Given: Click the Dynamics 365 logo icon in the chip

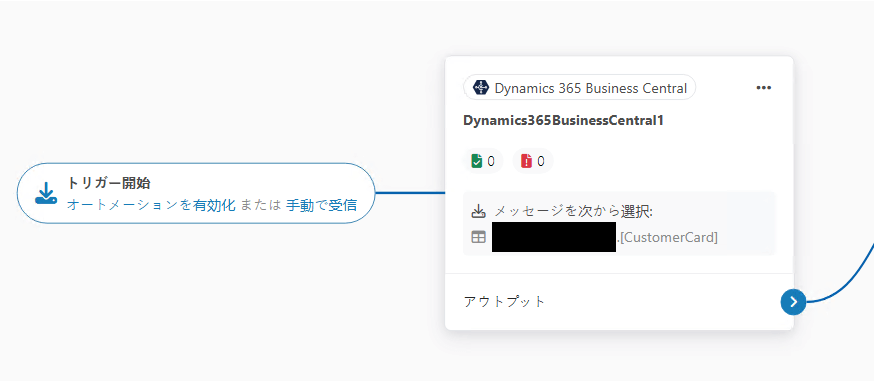Looking at the screenshot, I should (x=480, y=87).
